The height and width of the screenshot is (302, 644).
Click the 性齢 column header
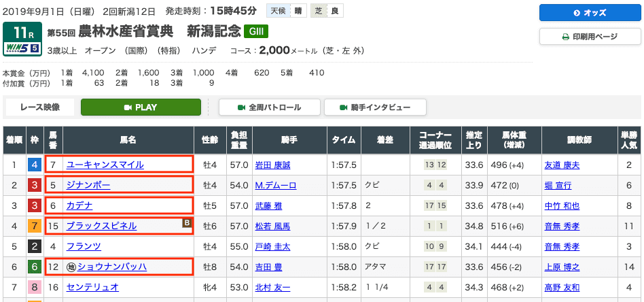pyautogui.click(x=209, y=140)
